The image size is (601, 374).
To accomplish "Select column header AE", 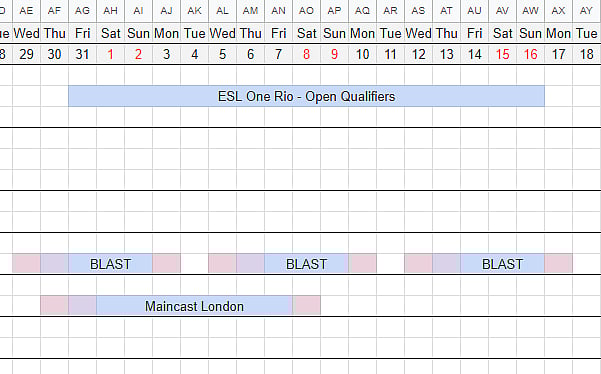I will 26,11.
